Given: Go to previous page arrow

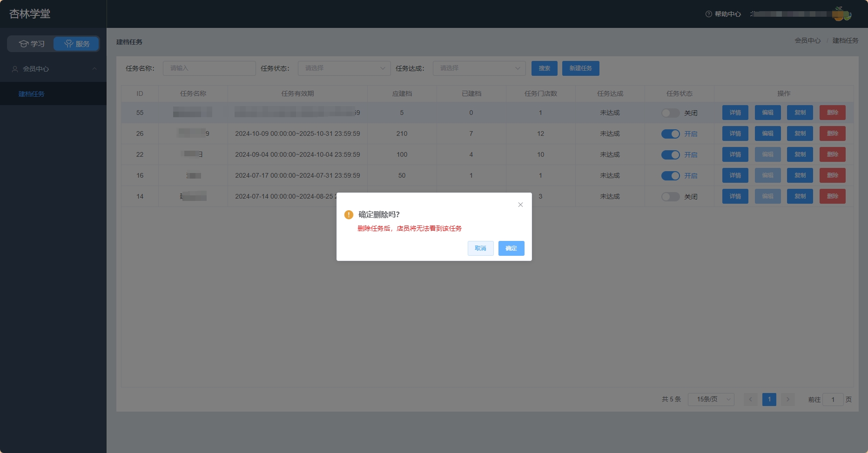Looking at the screenshot, I should pos(751,400).
